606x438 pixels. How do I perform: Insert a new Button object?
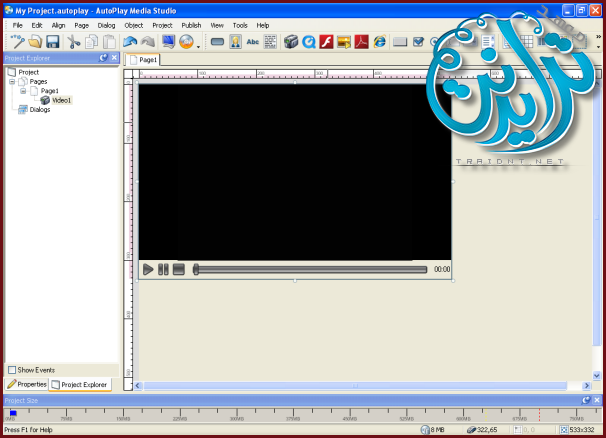(218, 41)
